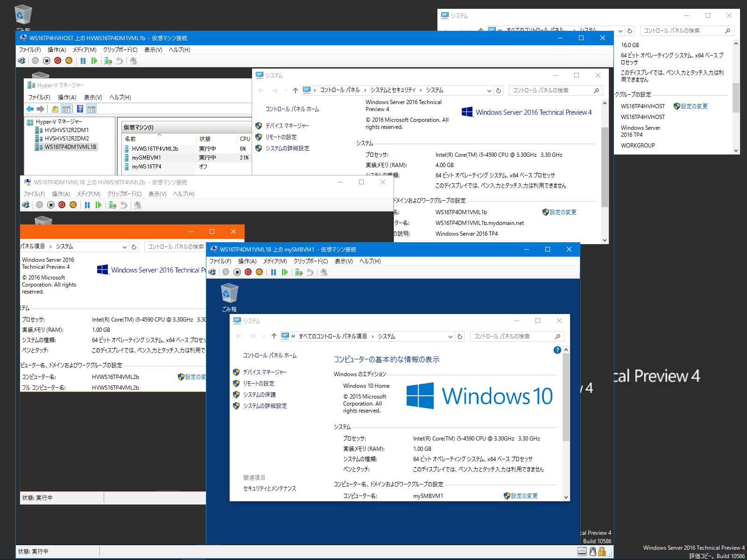747x560 pixels.
Task: Click Save icon in HVWS16TP4VML2b connection toolbar
Action: click(73, 205)
